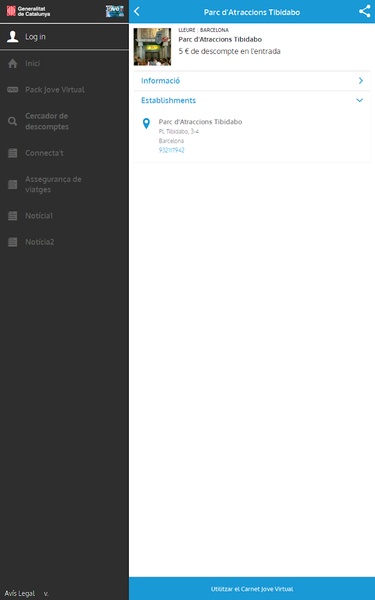Expand the Informació section

pyautogui.click(x=252, y=81)
